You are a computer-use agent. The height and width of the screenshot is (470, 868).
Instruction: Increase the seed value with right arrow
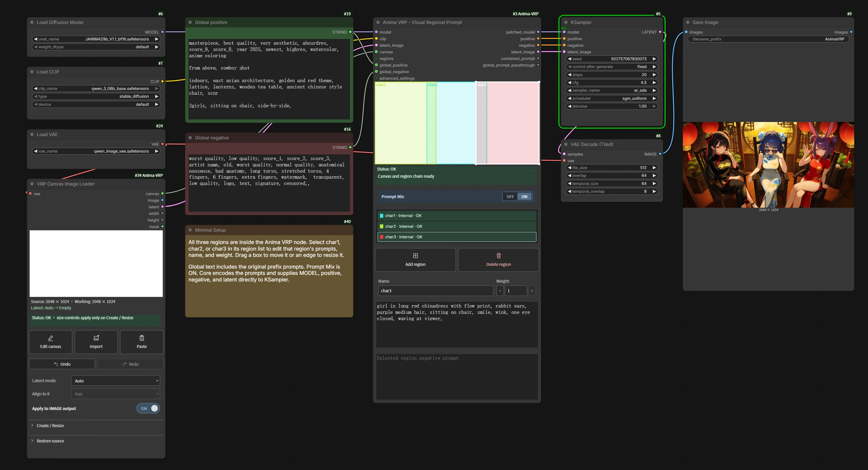coord(654,59)
